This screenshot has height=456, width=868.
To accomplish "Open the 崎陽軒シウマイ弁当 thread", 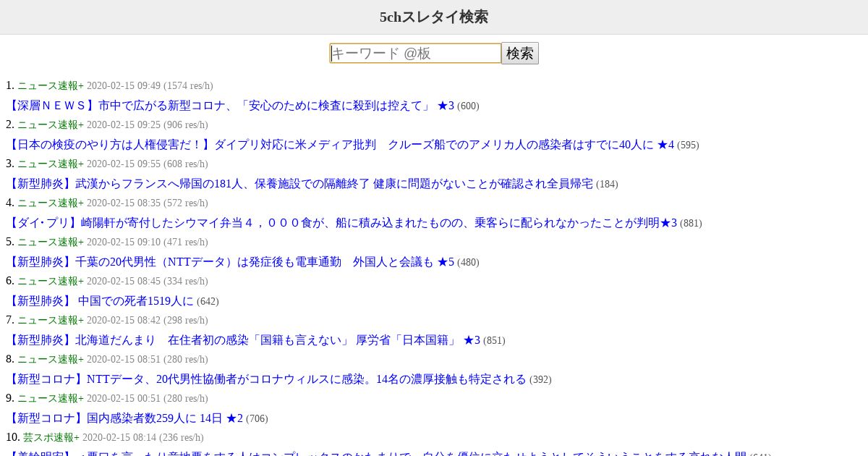I will click(x=341, y=223).
